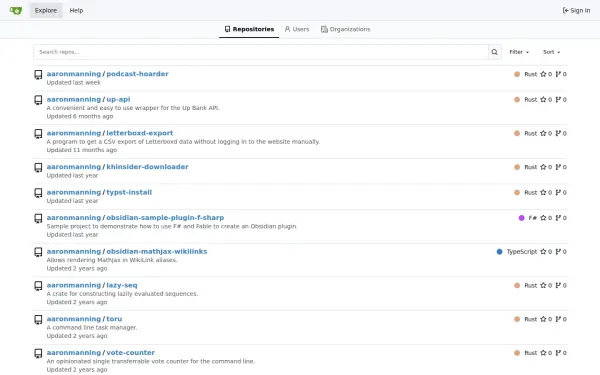The width and height of the screenshot is (600, 375).
Task: Click repo icon beside letterboxd-export
Action: coord(38,134)
